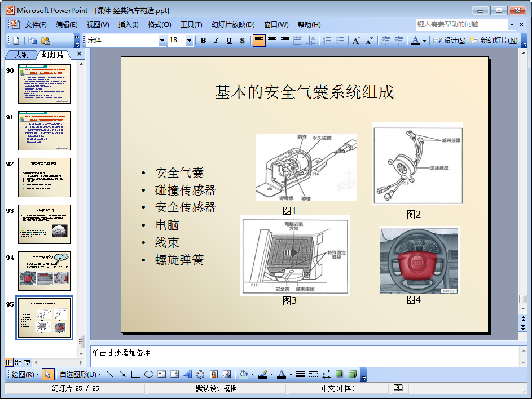Click the spelling status book icon
Image resolution: width=532 pixels, height=399 pixels.
(x=398, y=388)
